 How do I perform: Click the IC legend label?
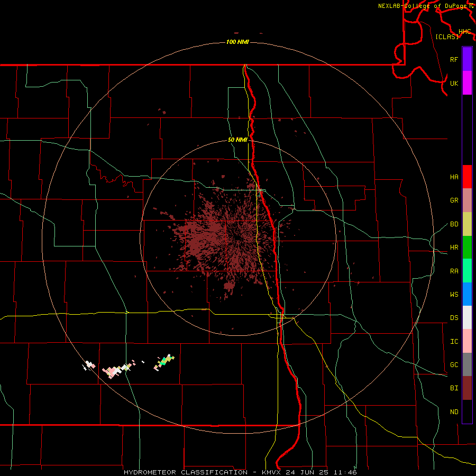click(x=454, y=342)
